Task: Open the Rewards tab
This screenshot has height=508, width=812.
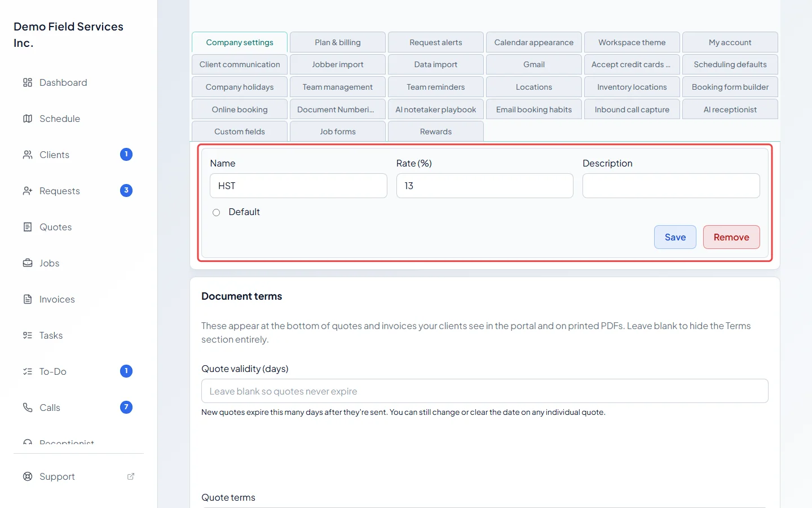Action: 436,132
